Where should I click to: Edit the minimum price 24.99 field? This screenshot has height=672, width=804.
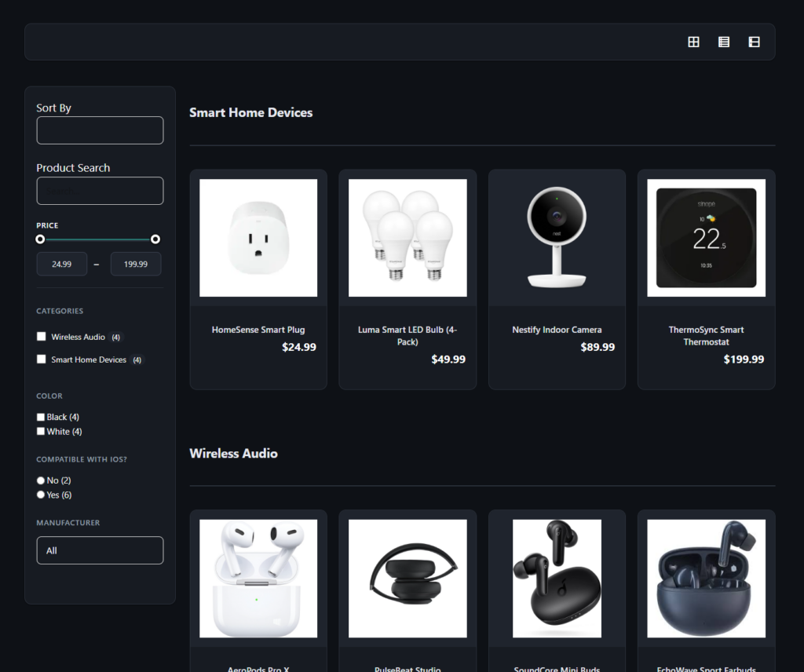[61, 264]
